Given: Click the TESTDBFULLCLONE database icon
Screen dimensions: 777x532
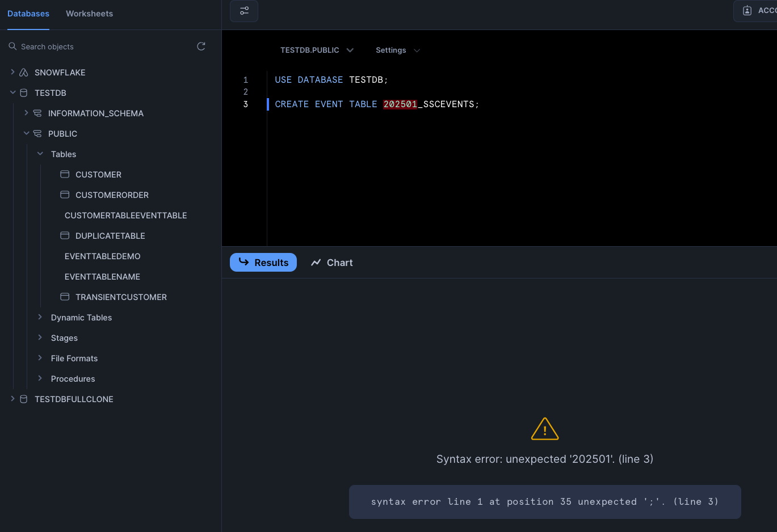Looking at the screenshot, I should (24, 399).
